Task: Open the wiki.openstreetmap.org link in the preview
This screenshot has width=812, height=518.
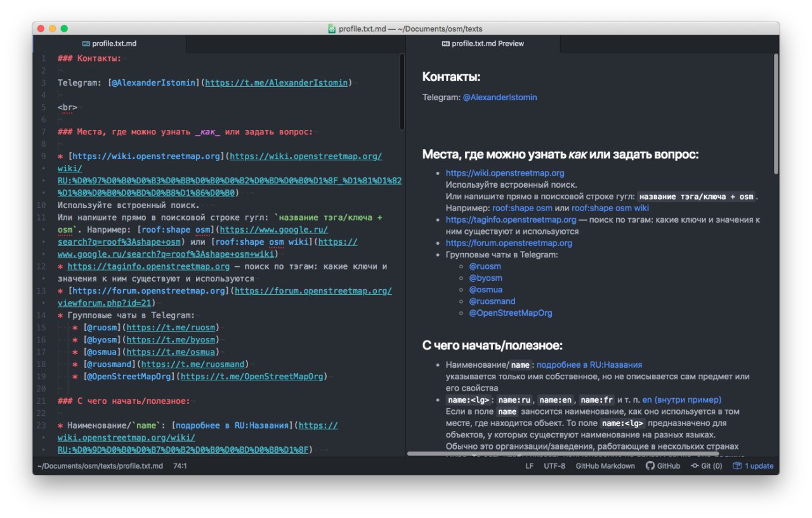Action: click(505, 173)
